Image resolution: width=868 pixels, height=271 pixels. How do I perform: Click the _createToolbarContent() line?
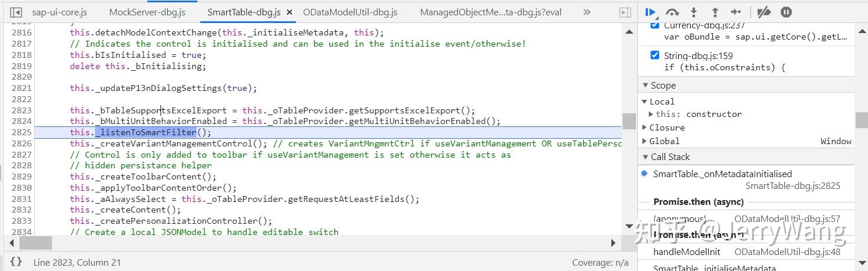click(143, 177)
